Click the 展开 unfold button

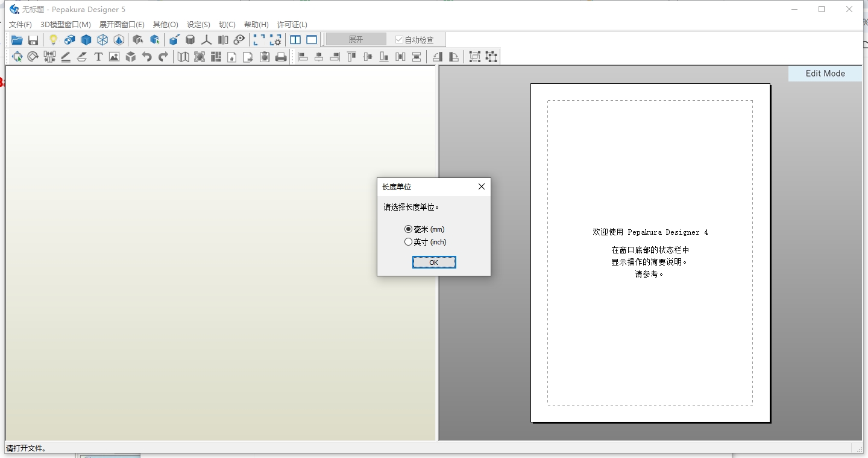356,40
